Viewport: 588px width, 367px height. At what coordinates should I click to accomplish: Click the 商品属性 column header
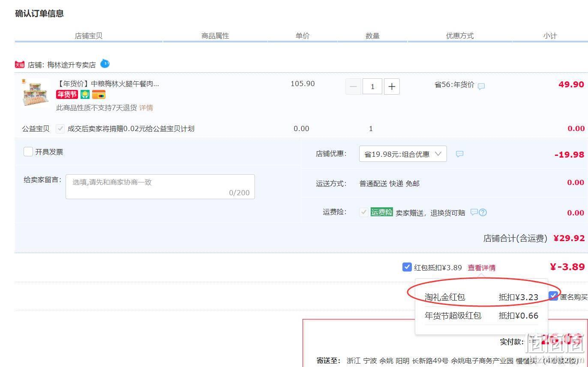pos(215,36)
